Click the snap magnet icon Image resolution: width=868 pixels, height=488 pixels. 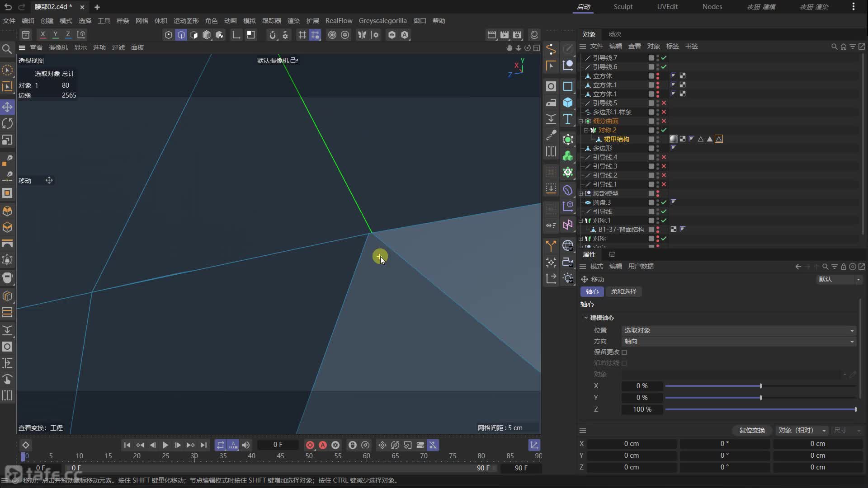[x=272, y=35]
